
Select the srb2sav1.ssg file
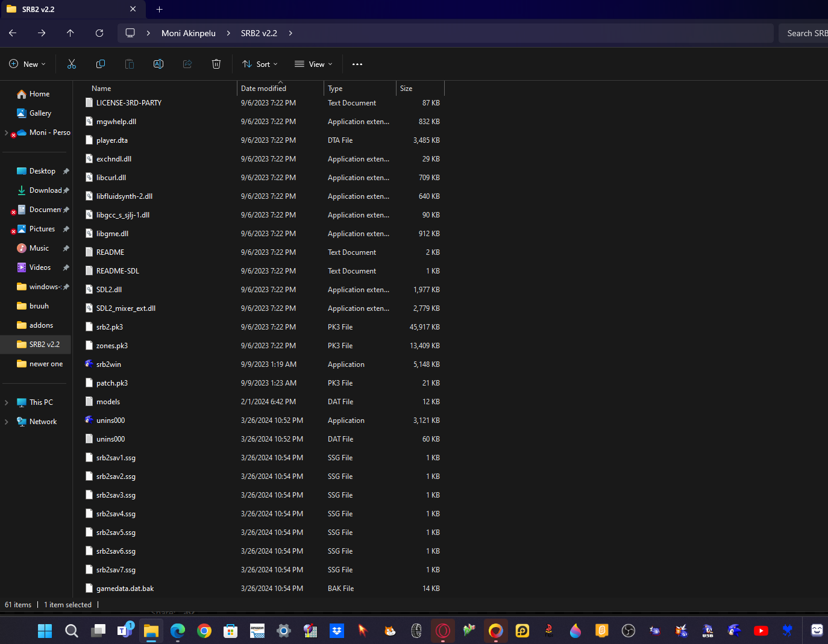264,458
